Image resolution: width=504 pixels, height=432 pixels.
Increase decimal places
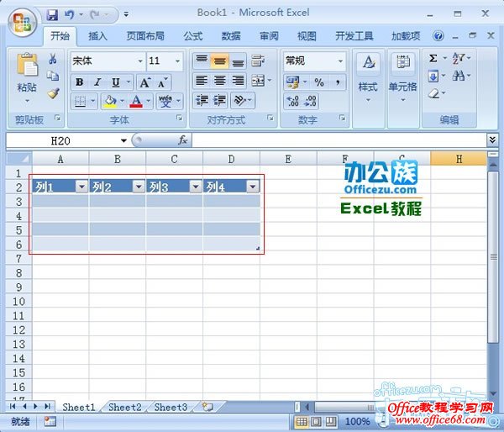tap(293, 101)
